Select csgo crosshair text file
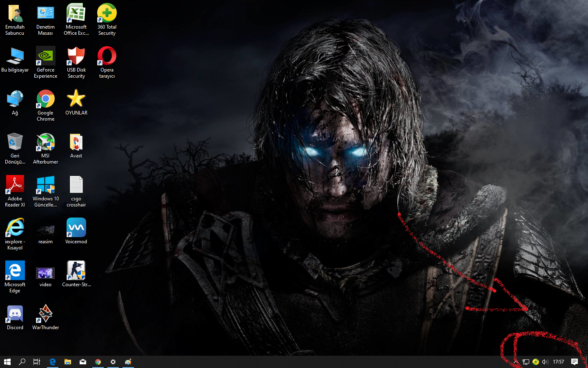Image resolution: width=588 pixels, height=368 pixels. [76, 191]
